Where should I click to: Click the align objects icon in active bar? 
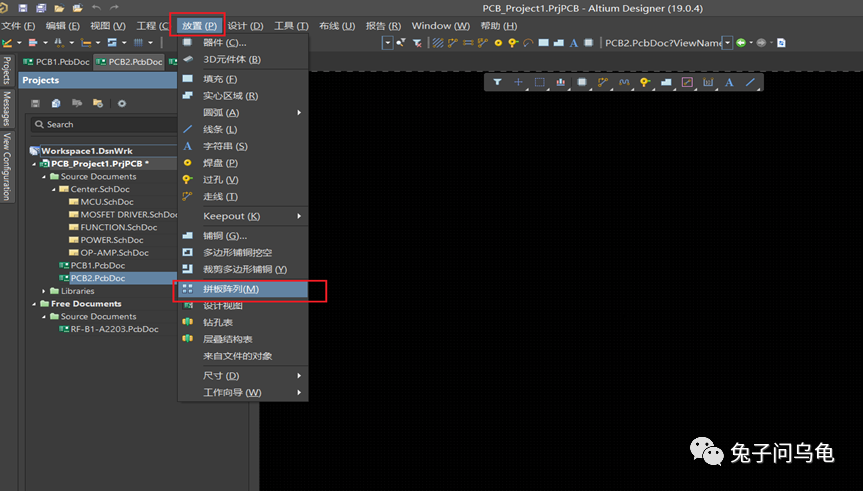[560, 82]
